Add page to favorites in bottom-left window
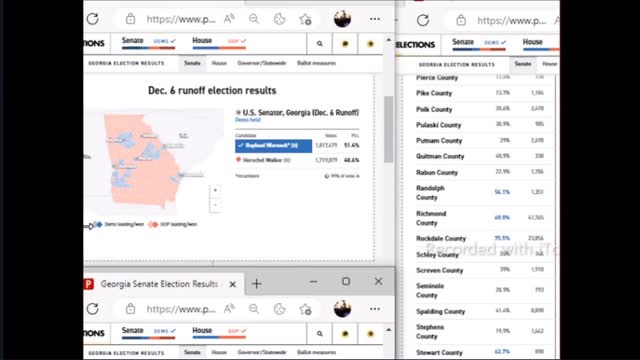This screenshot has width=640, height=360. point(305,309)
